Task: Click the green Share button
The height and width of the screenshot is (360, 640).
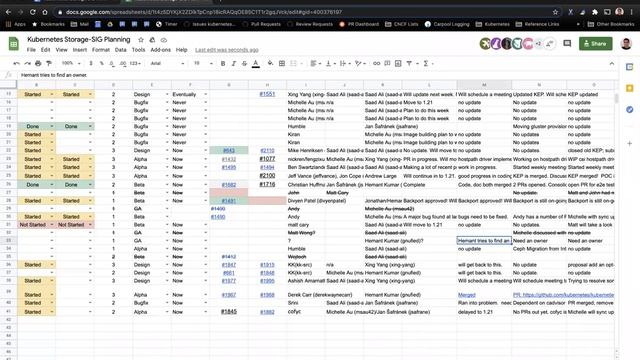Action: 595,44
